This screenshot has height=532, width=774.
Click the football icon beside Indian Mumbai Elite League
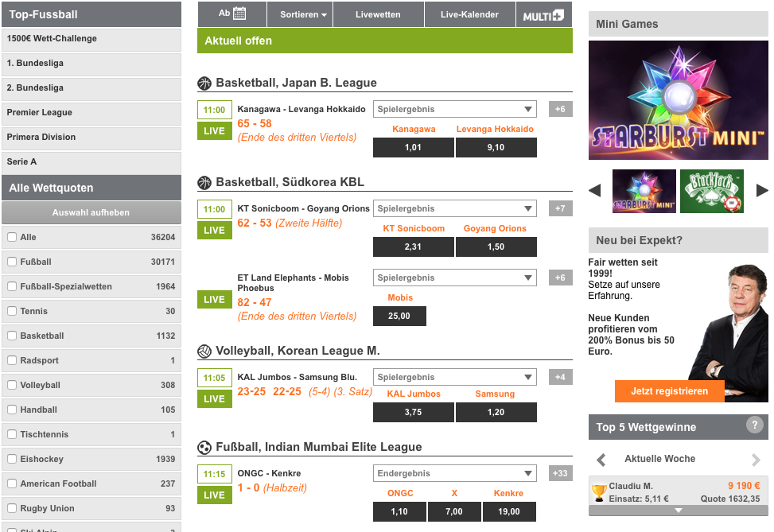coord(204,447)
